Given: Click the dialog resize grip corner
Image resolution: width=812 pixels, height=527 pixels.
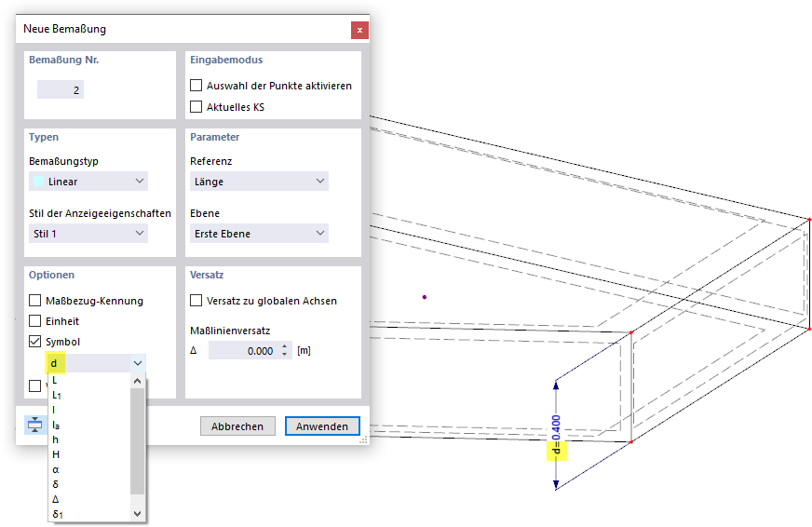Looking at the screenshot, I should point(364,439).
